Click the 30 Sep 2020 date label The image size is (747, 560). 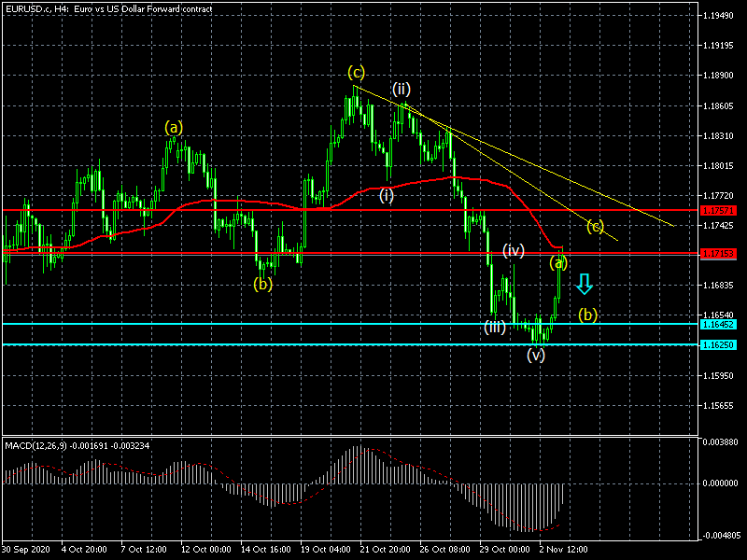pos(26,551)
